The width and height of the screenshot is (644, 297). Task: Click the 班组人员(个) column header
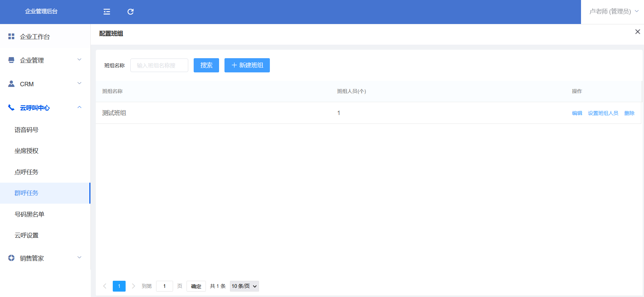tap(351, 91)
